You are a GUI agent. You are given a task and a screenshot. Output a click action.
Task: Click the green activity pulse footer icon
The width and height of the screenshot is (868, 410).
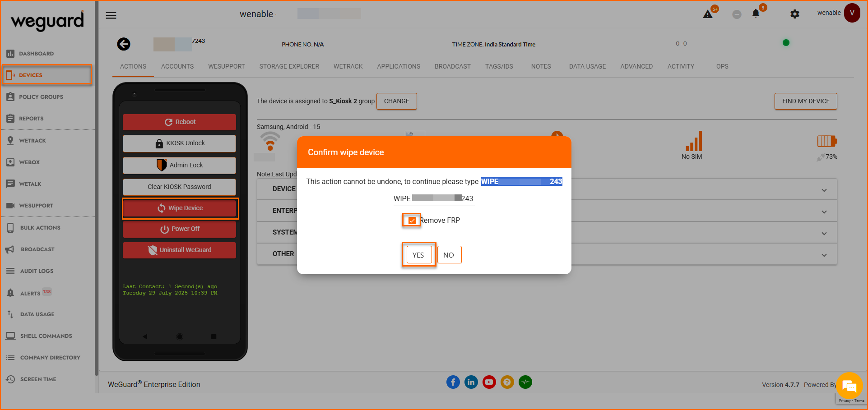point(525,382)
